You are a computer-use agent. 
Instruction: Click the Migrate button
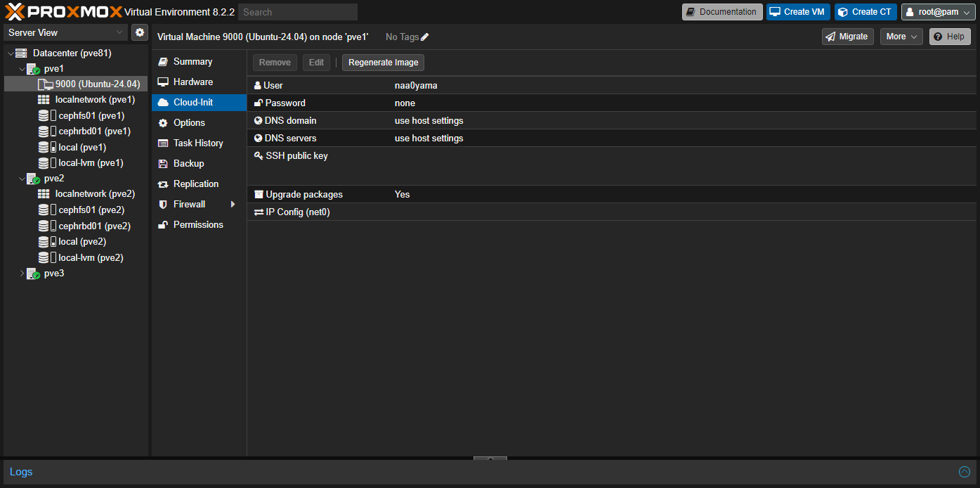tap(847, 37)
